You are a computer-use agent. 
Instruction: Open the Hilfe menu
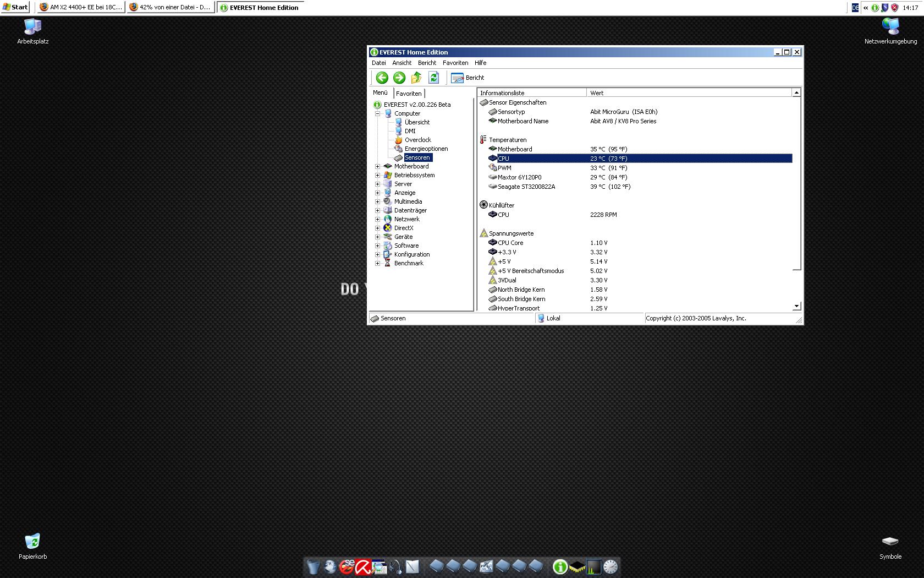coord(481,63)
